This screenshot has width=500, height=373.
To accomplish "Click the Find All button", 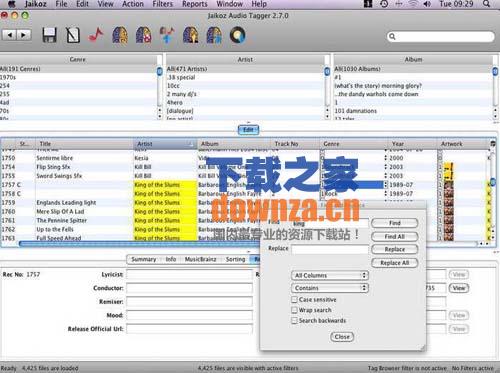I will point(395,236).
